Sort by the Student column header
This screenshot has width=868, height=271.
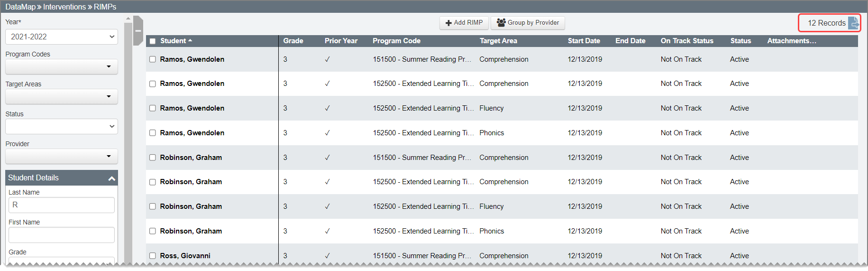coord(174,41)
